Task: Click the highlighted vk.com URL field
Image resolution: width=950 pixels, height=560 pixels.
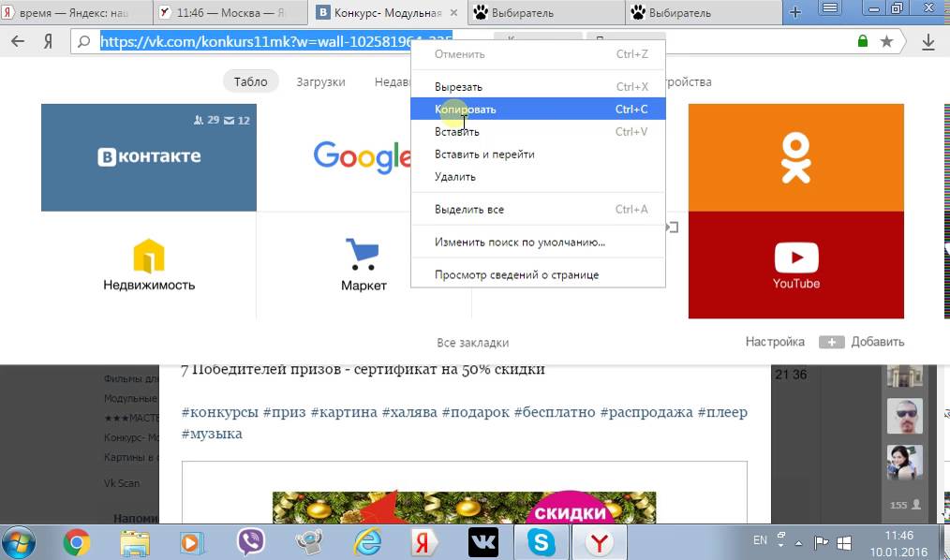Action: pyautogui.click(x=275, y=41)
